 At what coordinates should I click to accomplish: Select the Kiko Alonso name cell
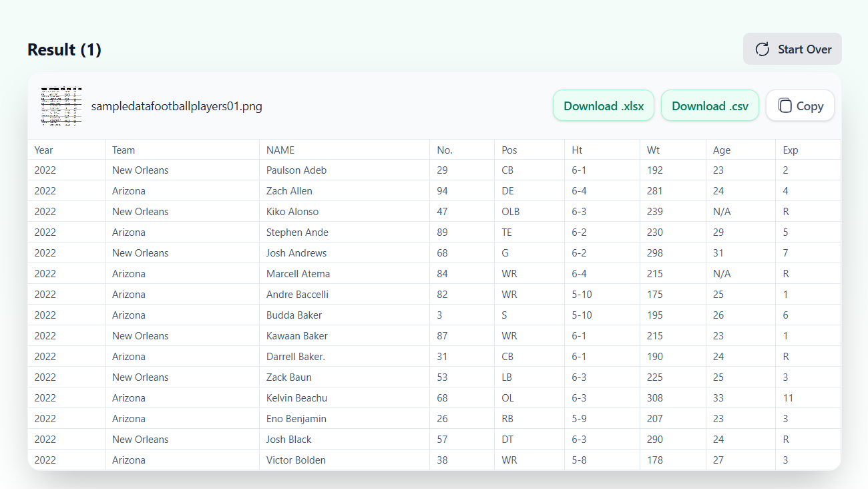tap(345, 212)
